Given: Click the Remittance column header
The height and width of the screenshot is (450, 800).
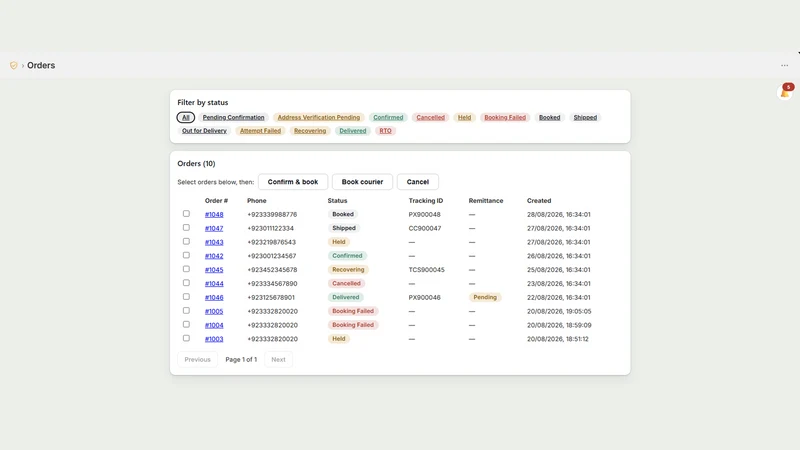Looking at the screenshot, I should click(486, 201).
